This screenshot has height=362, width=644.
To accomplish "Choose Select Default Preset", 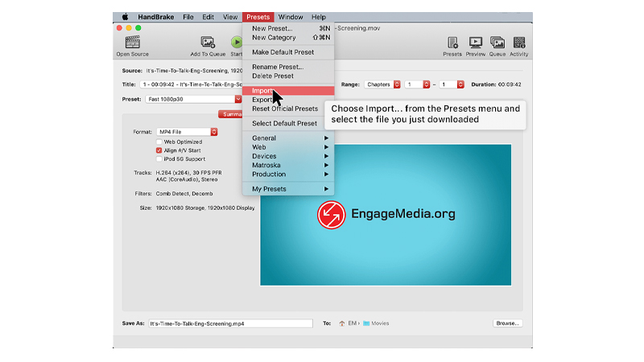I will click(x=288, y=124).
